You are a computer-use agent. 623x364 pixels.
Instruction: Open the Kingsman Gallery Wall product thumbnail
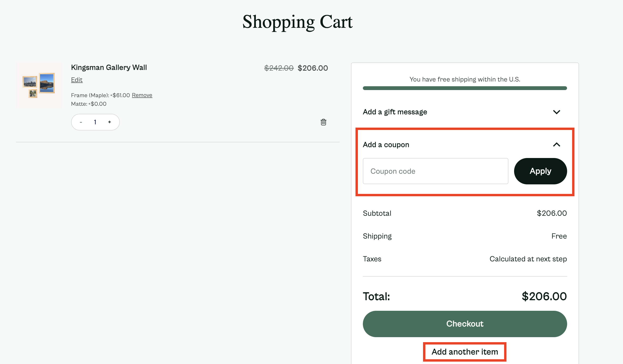coord(39,85)
